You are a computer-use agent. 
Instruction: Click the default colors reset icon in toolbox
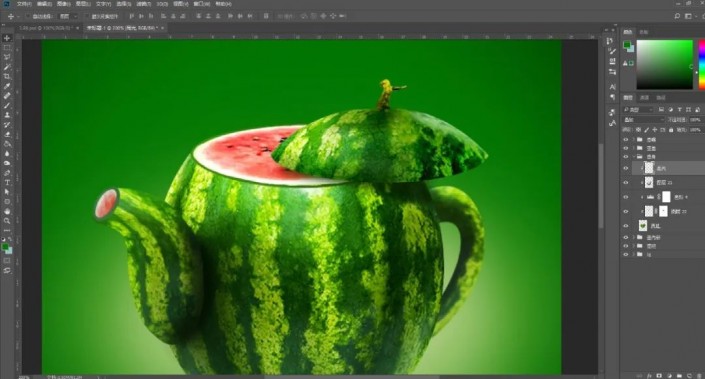(4, 240)
